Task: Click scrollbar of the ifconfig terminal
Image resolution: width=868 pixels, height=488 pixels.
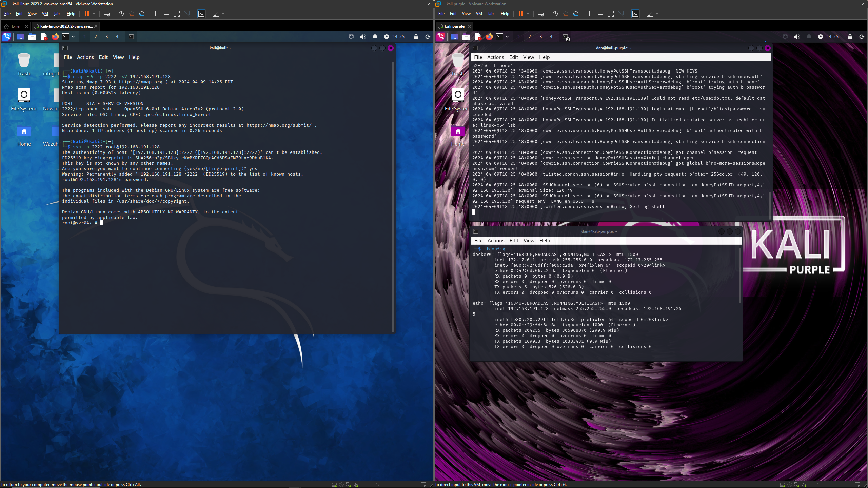Action: click(740, 275)
